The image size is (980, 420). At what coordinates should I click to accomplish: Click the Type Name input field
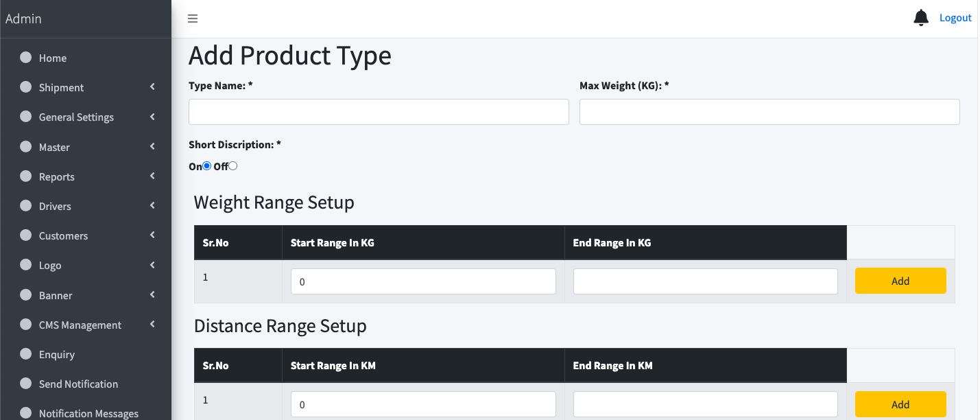[x=379, y=111]
